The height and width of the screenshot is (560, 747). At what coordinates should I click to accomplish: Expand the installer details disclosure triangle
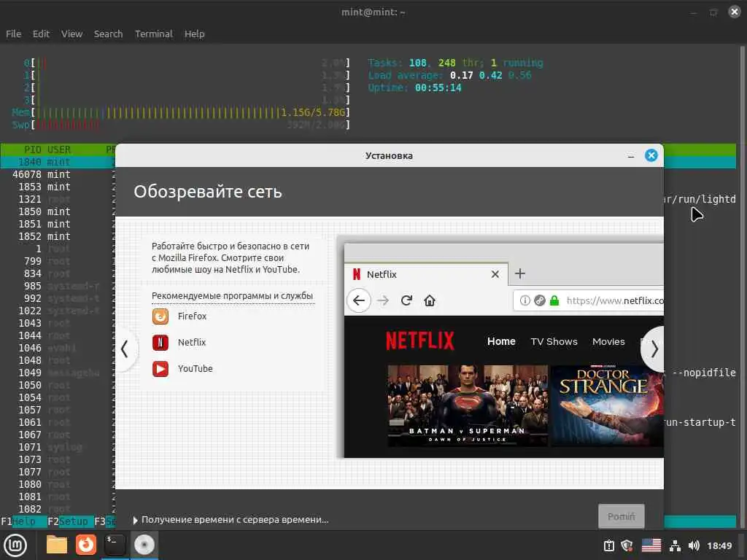135,520
